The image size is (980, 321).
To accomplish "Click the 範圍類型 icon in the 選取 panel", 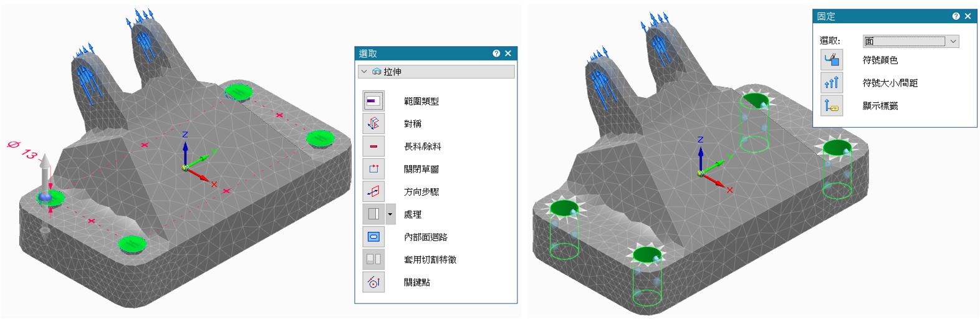I will point(373,101).
